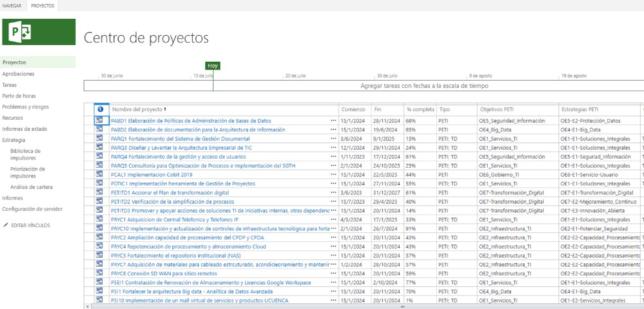This screenshot has width=644, height=309.
Task: Open ellipsis menu for PABD2 project
Action: point(333,130)
